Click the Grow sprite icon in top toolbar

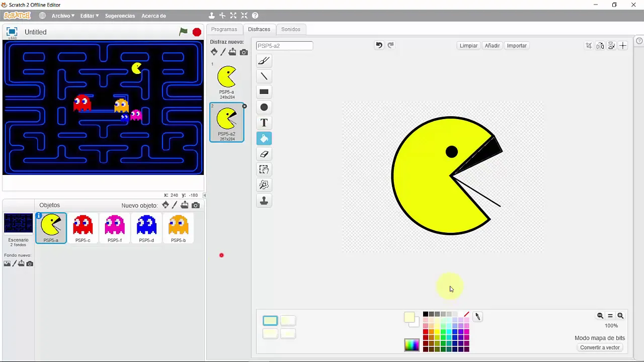[x=233, y=16]
